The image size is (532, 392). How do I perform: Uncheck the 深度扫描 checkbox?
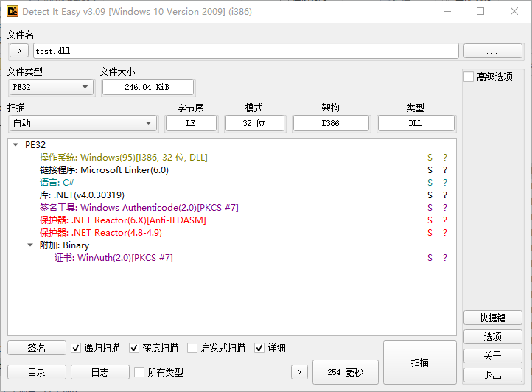point(134,348)
